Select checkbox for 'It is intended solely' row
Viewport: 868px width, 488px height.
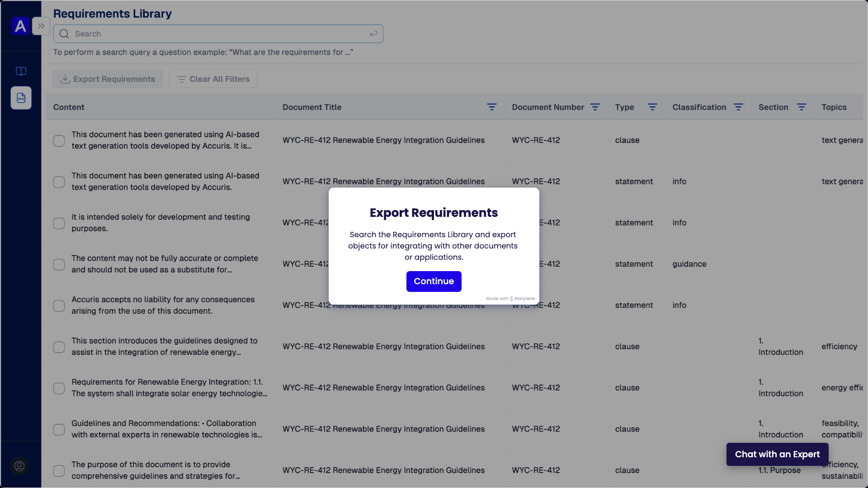pos(59,223)
